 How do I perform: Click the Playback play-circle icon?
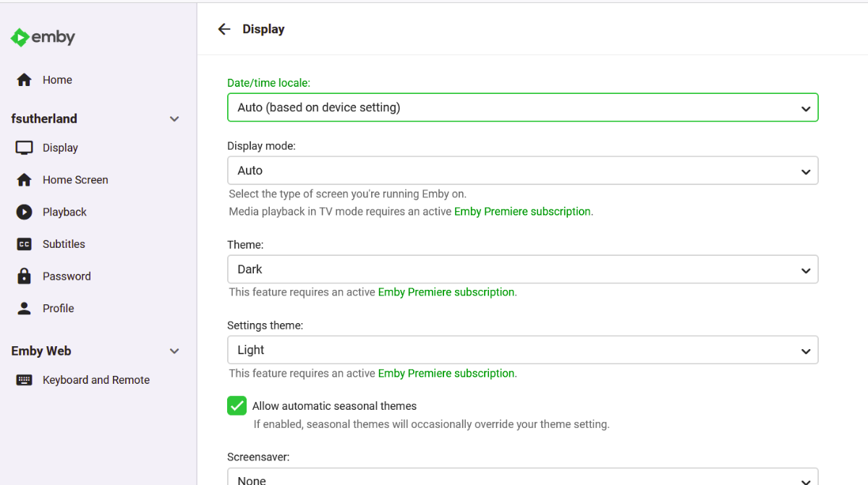point(25,212)
